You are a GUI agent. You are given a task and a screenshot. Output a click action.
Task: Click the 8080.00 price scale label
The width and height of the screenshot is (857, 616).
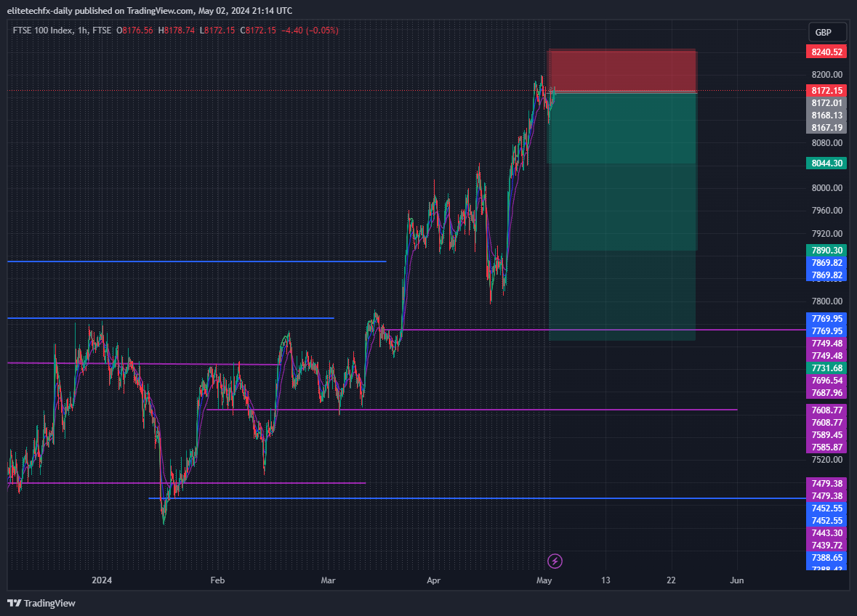point(827,143)
